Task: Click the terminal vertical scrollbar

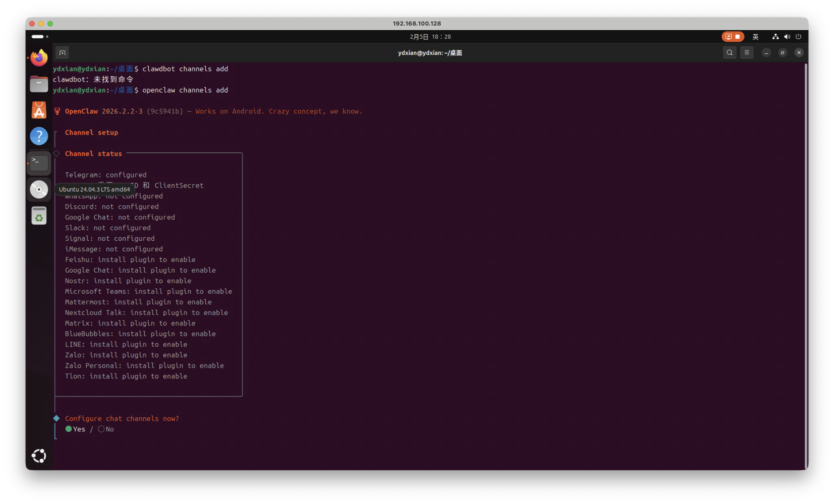Action: pyautogui.click(x=806, y=265)
